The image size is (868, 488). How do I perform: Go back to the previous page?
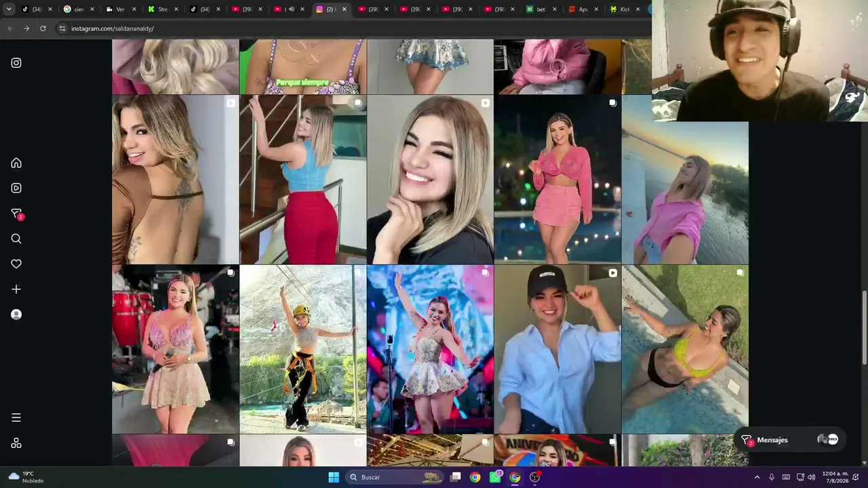tap(10, 28)
